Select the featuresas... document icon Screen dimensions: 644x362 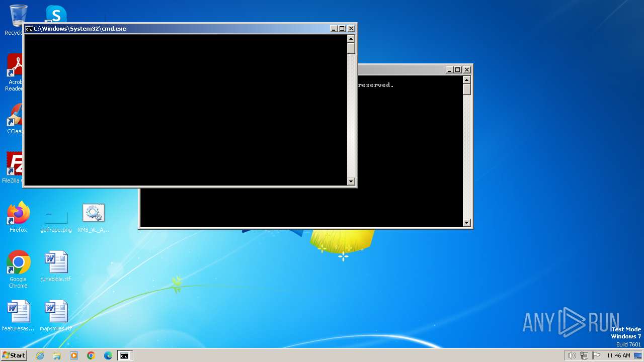18,316
